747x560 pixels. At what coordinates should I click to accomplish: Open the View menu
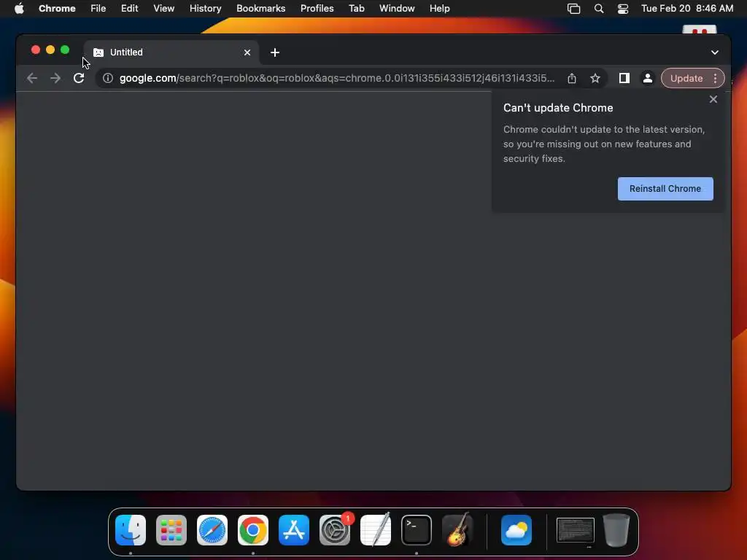pyautogui.click(x=164, y=9)
